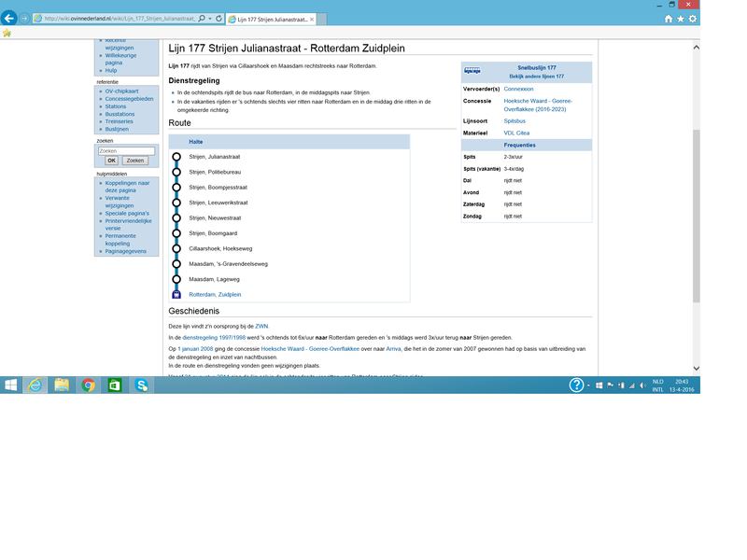This screenshot has width=747, height=560.
Task: Open the Connexxion carrier link
Action: coord(518,89)
